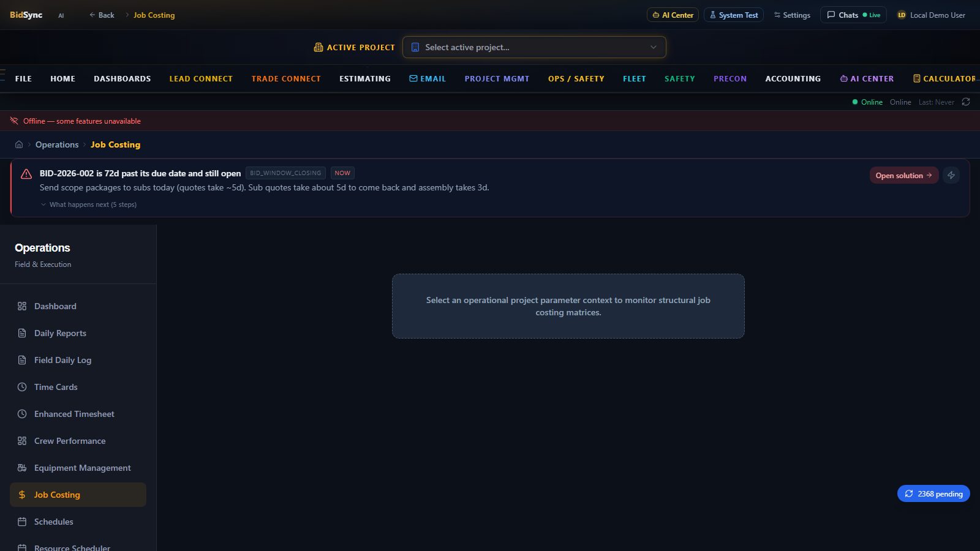The image size is (980, 551).
Task: Open the HOME menu
Action: 62,78
